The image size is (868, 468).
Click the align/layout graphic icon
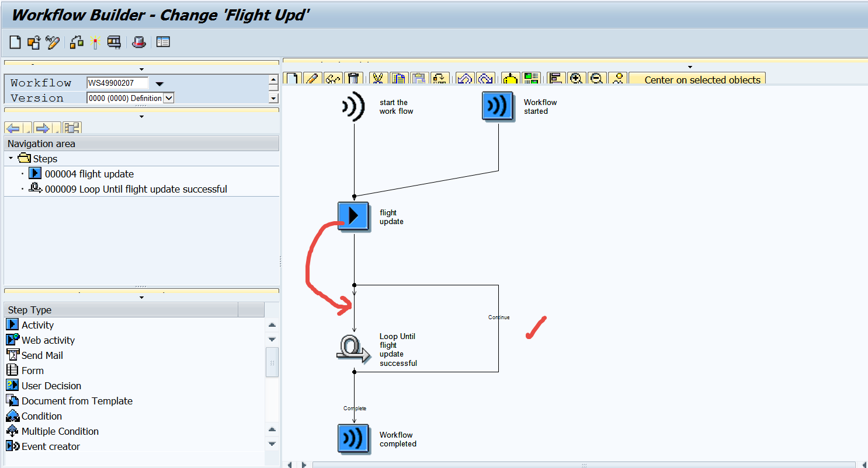(555, 79)
